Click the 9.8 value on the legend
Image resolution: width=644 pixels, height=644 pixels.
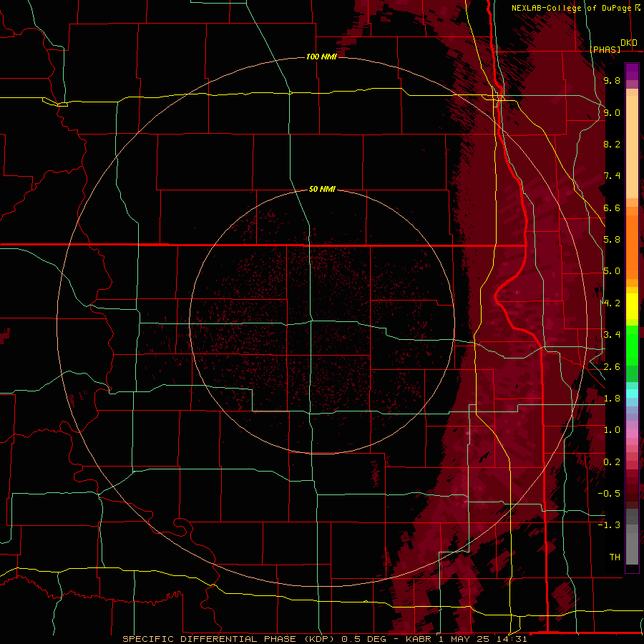point(612,80)
